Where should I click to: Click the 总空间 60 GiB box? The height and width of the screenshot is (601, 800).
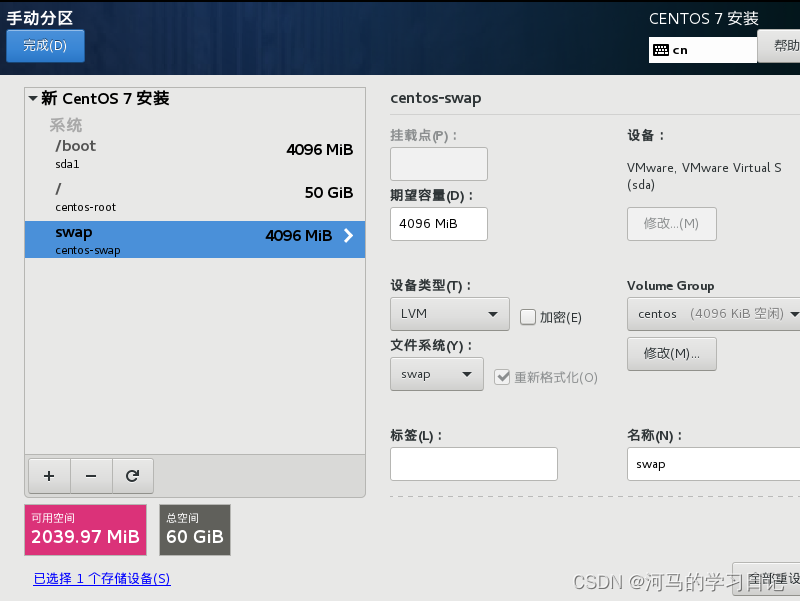click(x=195, y=530)
